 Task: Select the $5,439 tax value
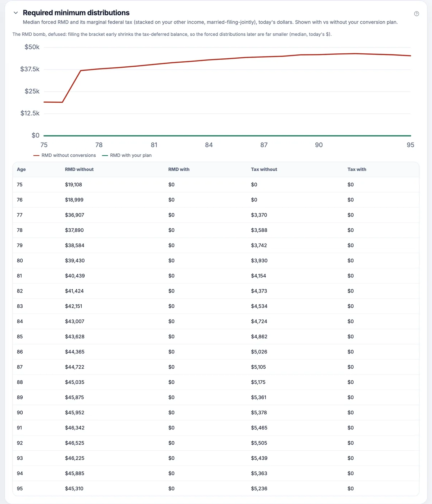(x=259, y=458)
